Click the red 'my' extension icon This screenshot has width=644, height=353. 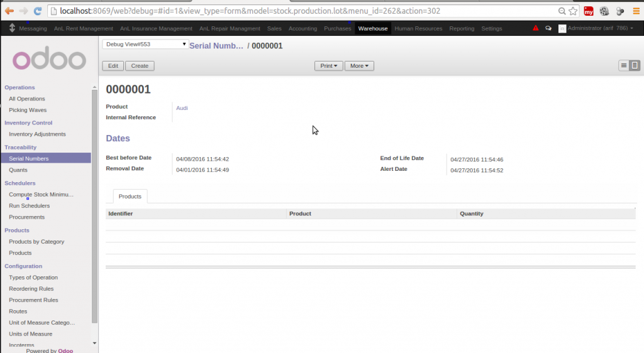tap(589, 11)
